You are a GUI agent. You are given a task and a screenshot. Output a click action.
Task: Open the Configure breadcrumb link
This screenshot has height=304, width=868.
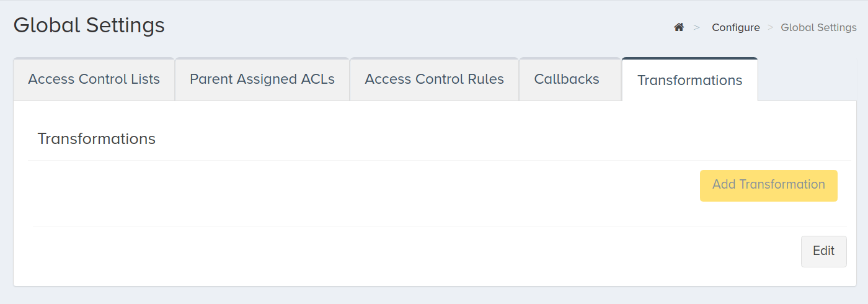click(x=735, y=27)
